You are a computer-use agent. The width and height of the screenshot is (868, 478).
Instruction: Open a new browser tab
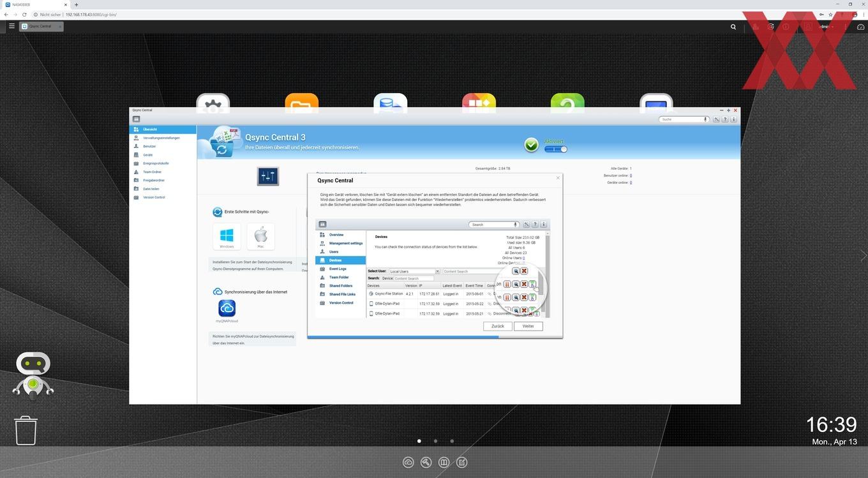76,4
